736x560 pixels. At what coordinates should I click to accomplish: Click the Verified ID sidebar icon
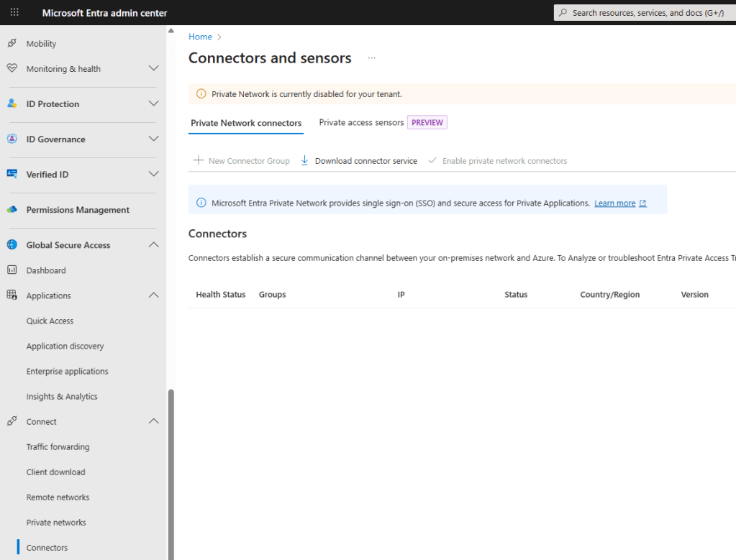coord(12,174)
